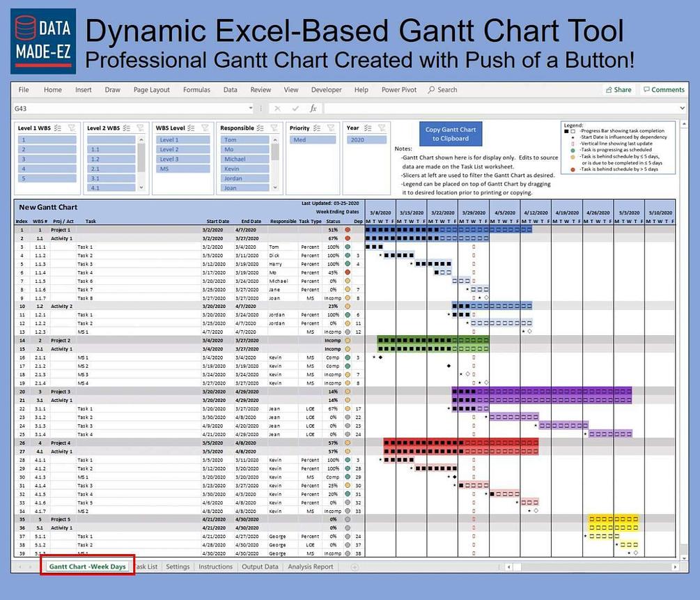This screenshot has height=600, width=700.
Task: Click the Search box in ribbon
Action: point(442,90)
